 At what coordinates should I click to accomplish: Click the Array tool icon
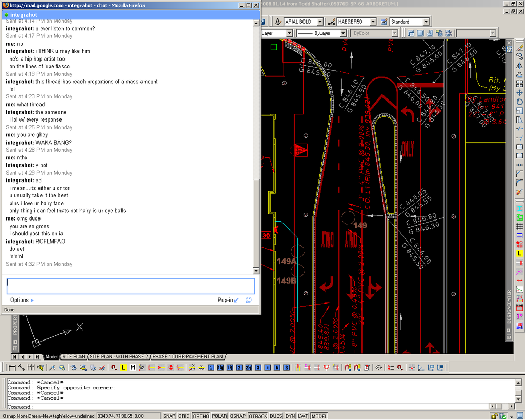click(x=519, y=84)
